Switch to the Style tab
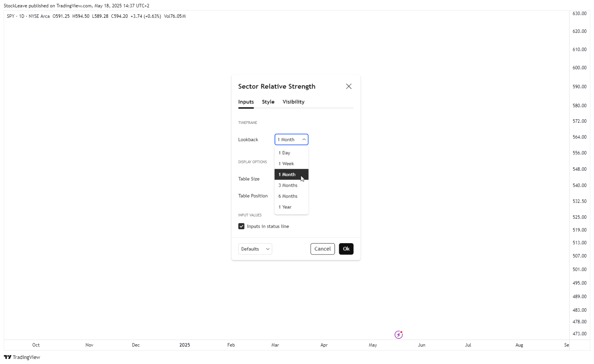 pyautogui.click(x=268, y=102)
